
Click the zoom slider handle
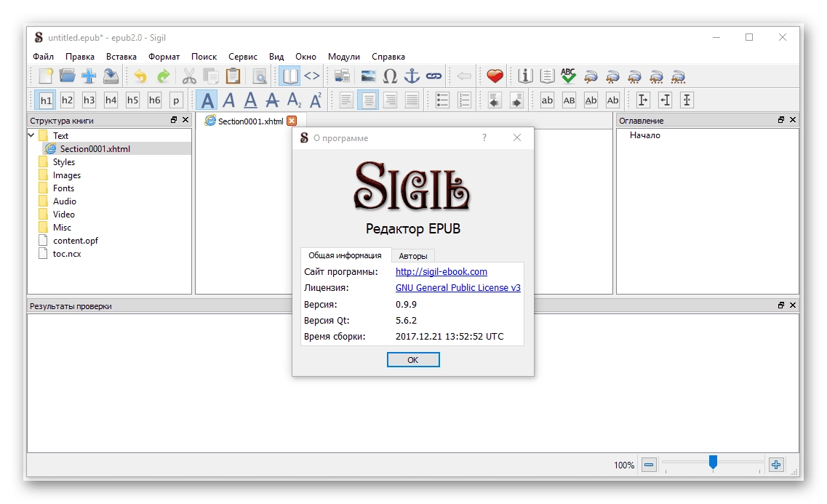(x=713, y=463)
